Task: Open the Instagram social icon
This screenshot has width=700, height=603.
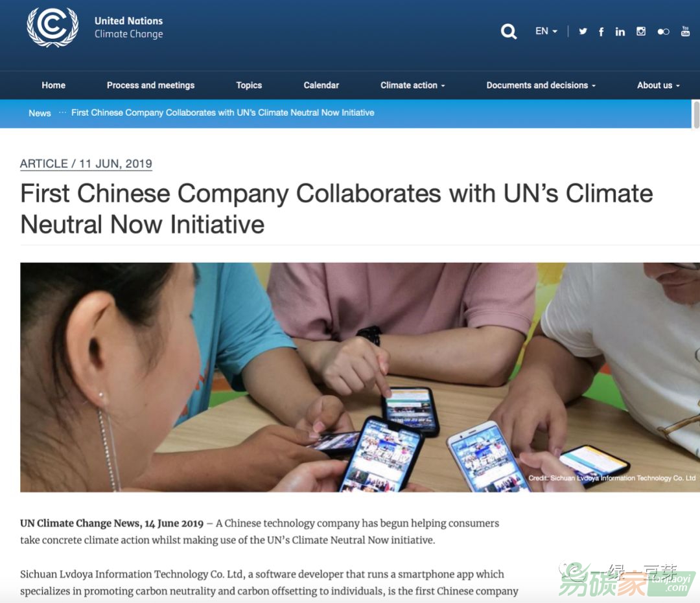Action: tap(640, 31)
